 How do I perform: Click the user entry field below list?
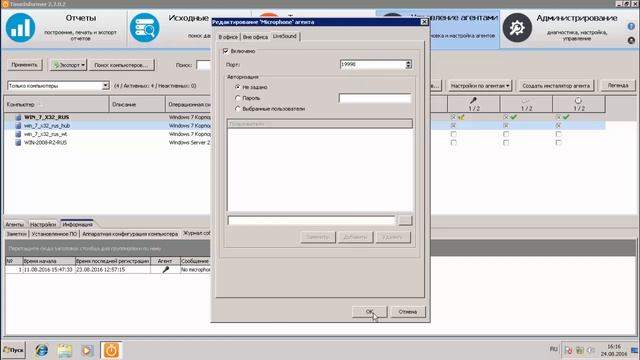311,221
